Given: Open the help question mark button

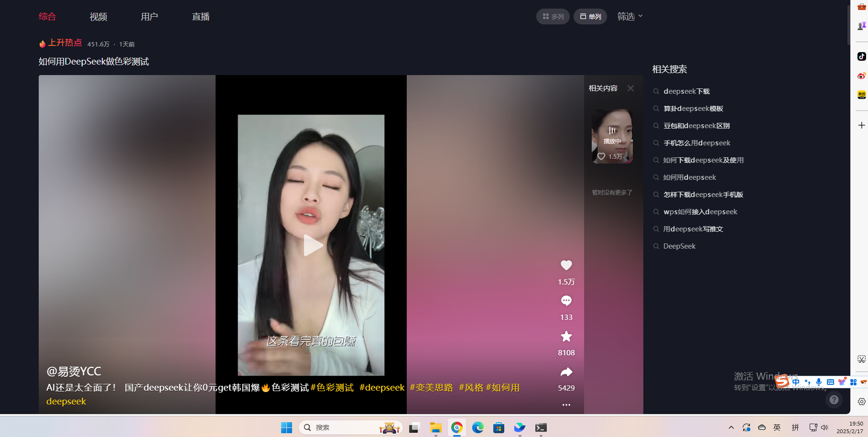Looking at the screenshot, I should pyautogui.click(x=834, y=400).
